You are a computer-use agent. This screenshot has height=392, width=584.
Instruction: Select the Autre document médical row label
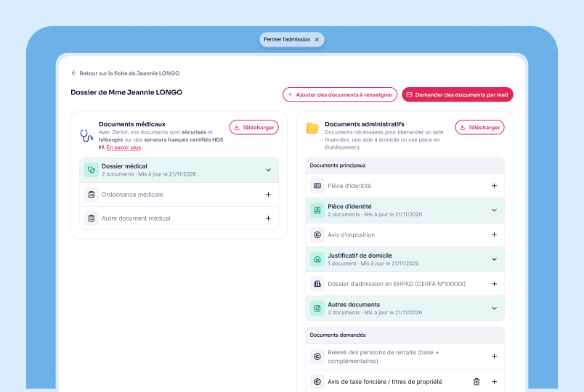tap(136, 219)
